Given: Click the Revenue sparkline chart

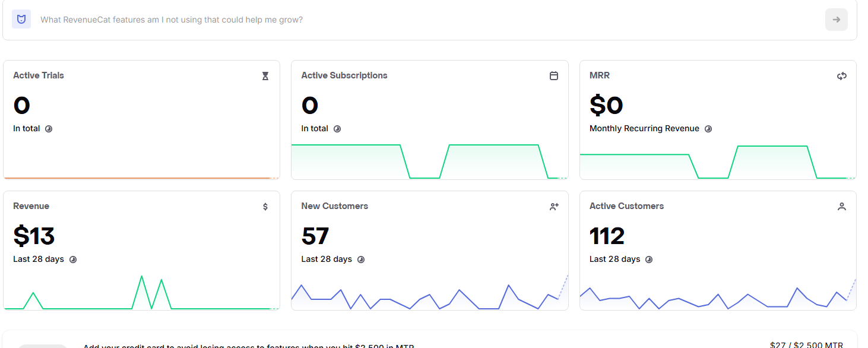Looking at the screenshot, I should 141,292.
